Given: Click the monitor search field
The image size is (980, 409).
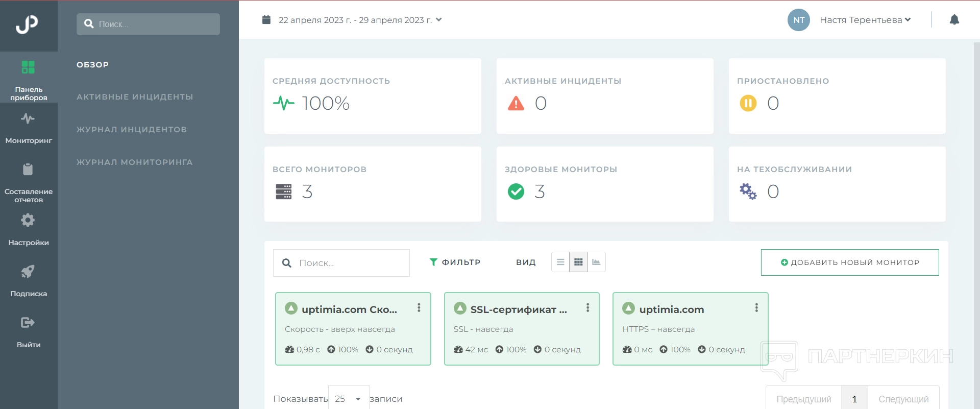Looking at the screenshot, I should 347,263.
